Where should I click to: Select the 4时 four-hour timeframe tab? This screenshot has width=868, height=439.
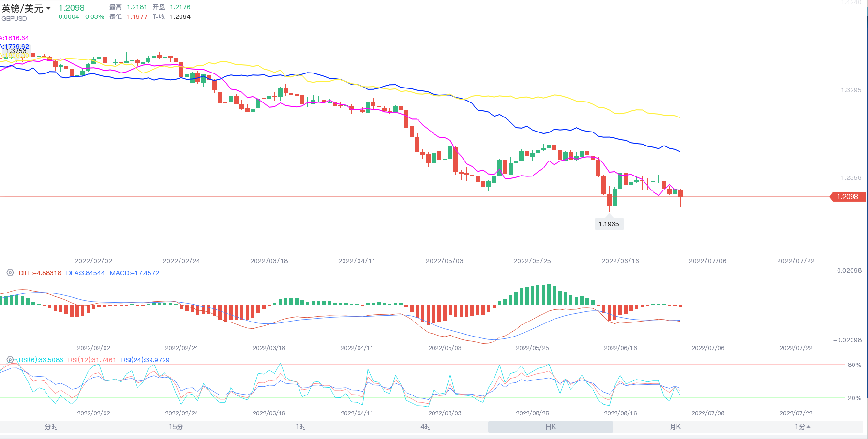click(x=426, y=427)
